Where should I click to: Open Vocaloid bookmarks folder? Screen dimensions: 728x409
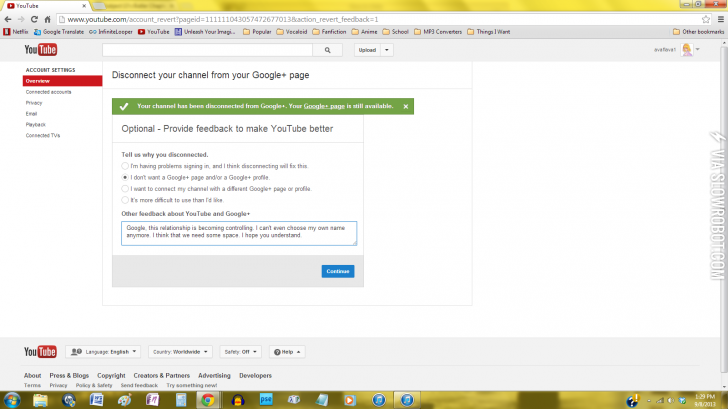click(292, 32)
